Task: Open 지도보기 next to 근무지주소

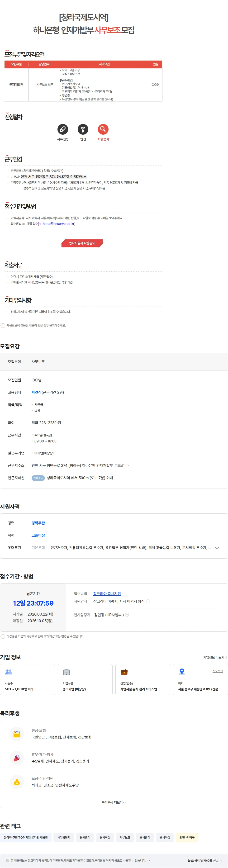Action: coord(120,466)
